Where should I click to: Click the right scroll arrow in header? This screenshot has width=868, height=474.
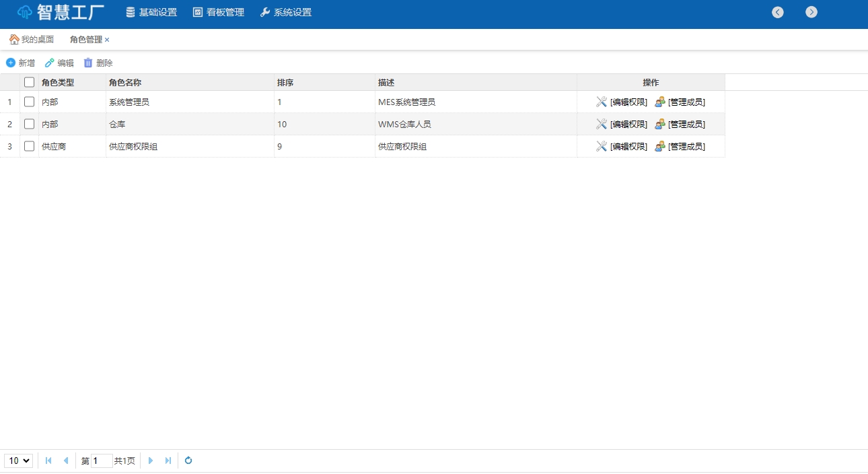pos(811,12)
